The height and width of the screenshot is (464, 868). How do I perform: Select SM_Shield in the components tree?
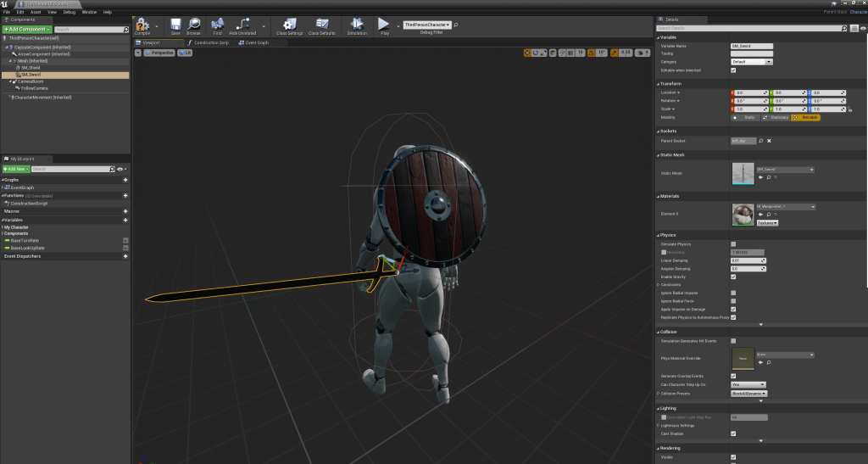pyautogui.click(x=31, y=68)
